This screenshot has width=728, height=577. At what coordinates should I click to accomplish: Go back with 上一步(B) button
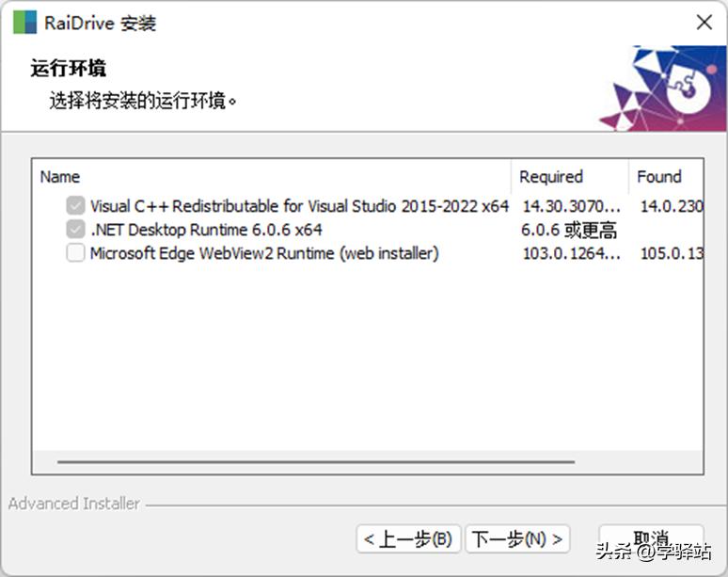(x=408, y=539)
